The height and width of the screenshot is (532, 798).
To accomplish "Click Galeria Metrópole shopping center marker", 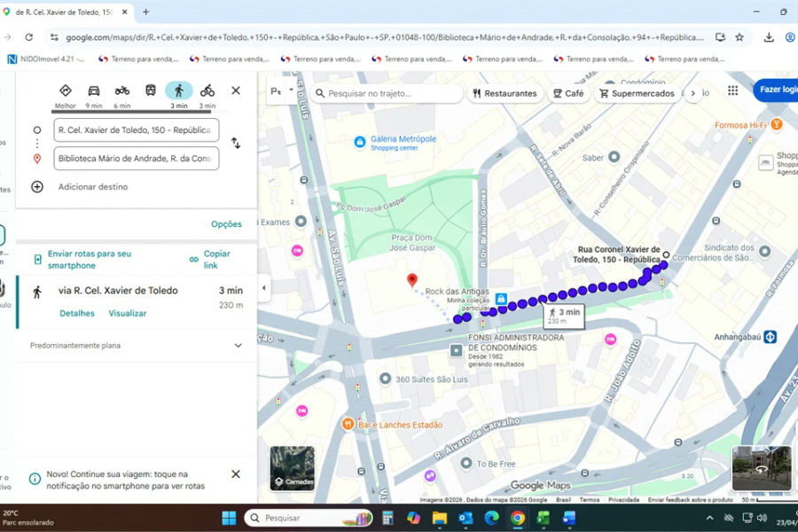I will coord(359,142).
